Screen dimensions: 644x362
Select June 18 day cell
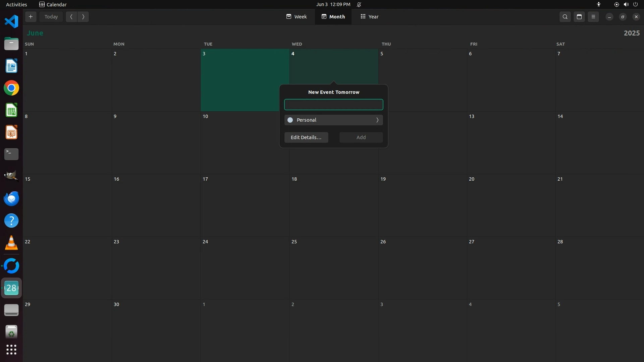[x=334, y=205]
